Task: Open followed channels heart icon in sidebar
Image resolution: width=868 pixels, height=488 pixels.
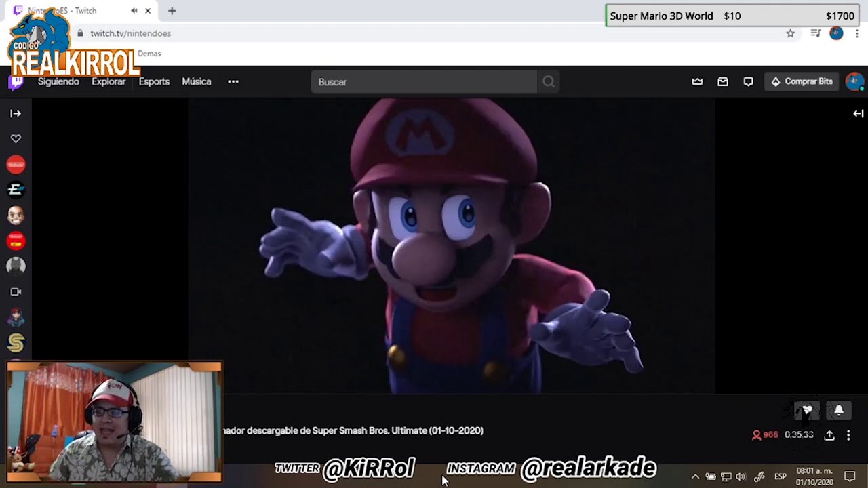Action: point(16,138)
